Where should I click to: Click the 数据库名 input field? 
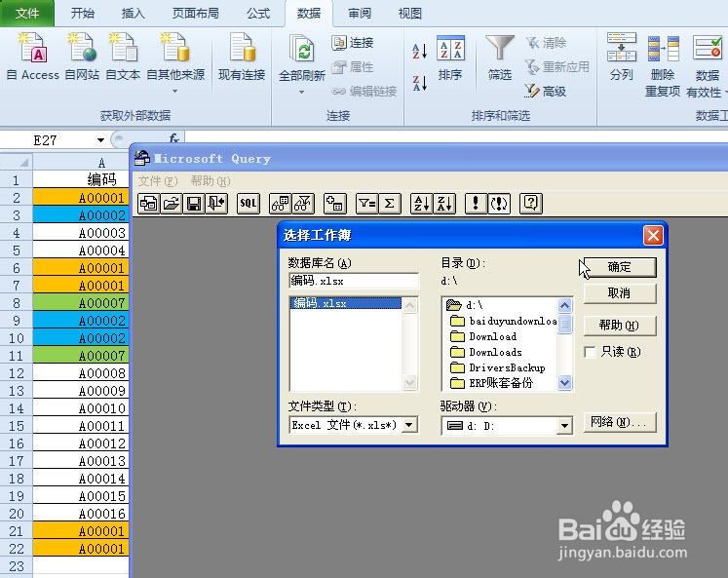click(x=354, y=281)
